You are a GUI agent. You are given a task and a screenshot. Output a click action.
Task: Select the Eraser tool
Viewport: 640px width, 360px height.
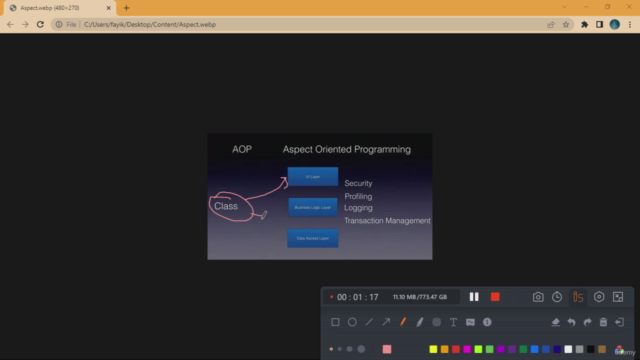tap(556, 322)
